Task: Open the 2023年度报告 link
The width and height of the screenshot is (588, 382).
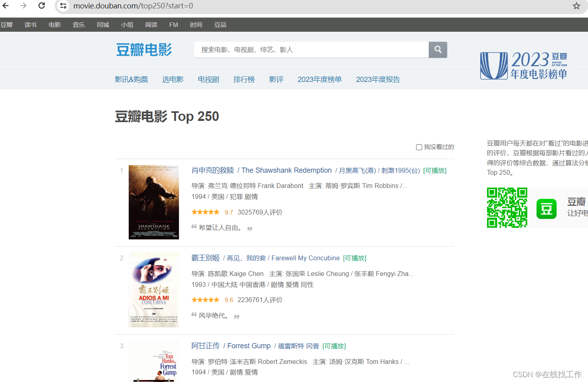Action: 378,80
